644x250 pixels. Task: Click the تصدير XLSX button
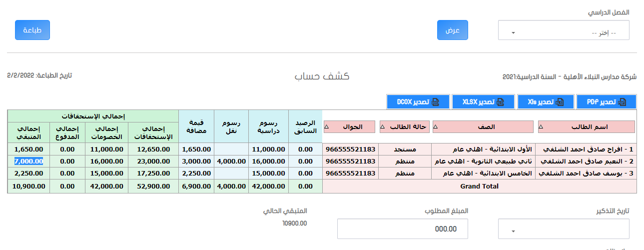484,102
